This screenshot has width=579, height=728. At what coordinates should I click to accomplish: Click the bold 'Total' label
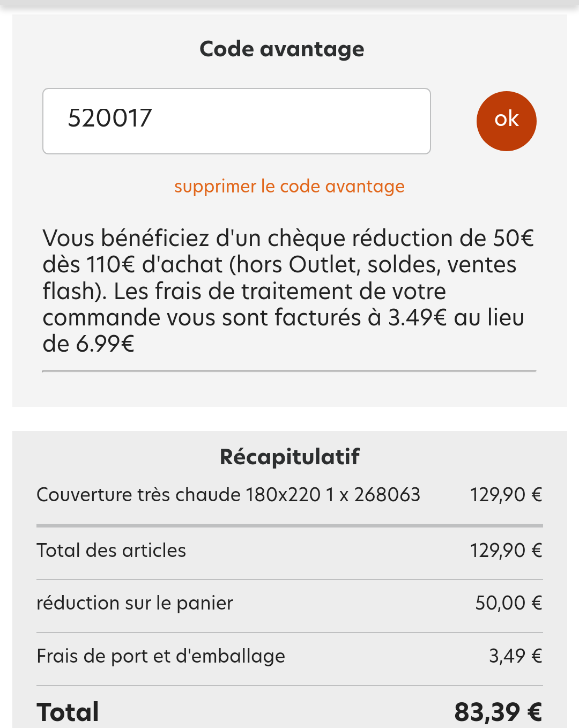[68, 712]
